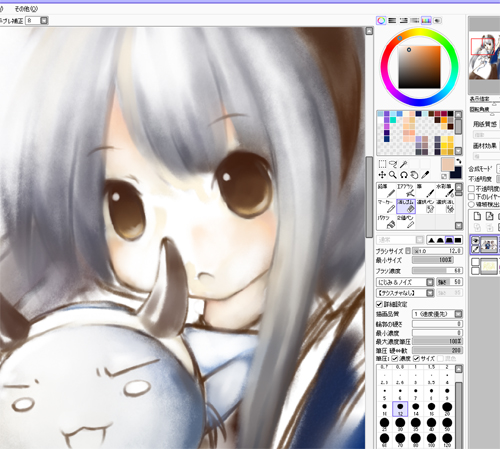Select the move tool
This screenshot has width=500, height=449.
pos(382,175)
